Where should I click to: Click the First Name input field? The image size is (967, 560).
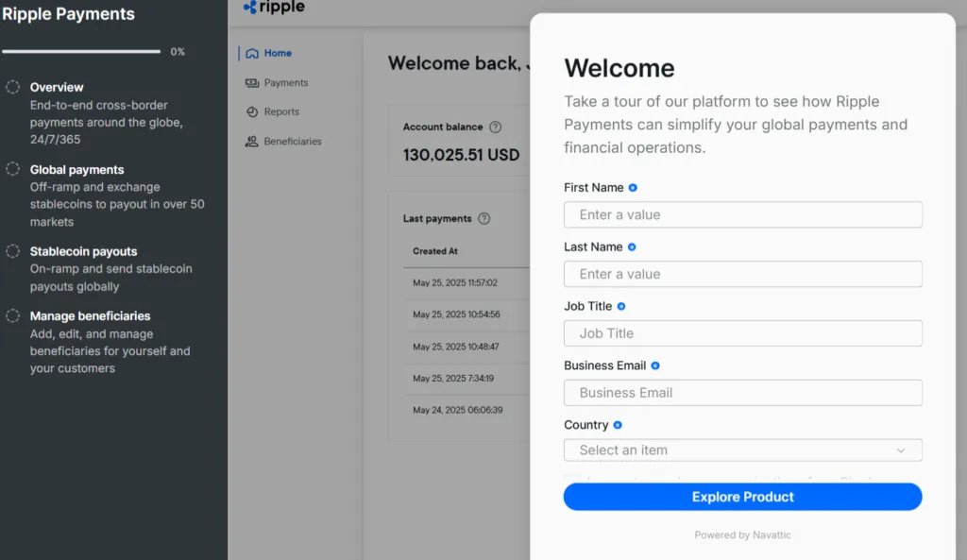pyautogui.click(x=742, y=215)
